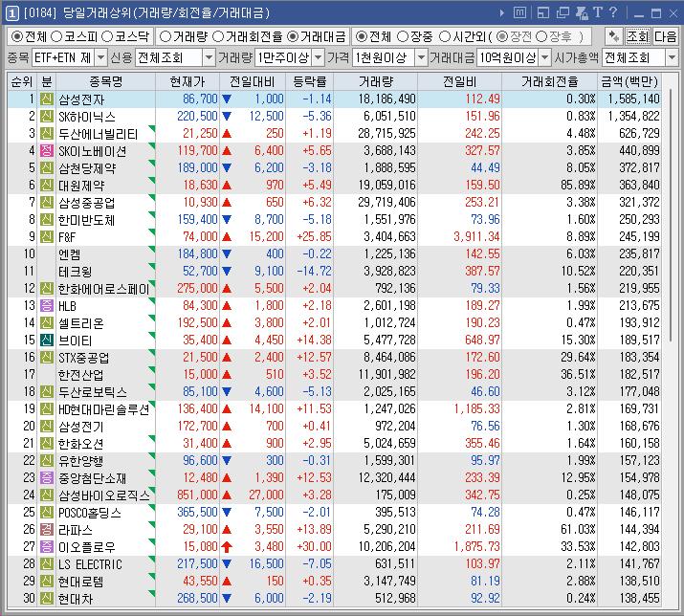This screenshot has height=616, width=684.
Task: Click F&F's 등락률 value +25.85
Action: [x=314, y=237]
